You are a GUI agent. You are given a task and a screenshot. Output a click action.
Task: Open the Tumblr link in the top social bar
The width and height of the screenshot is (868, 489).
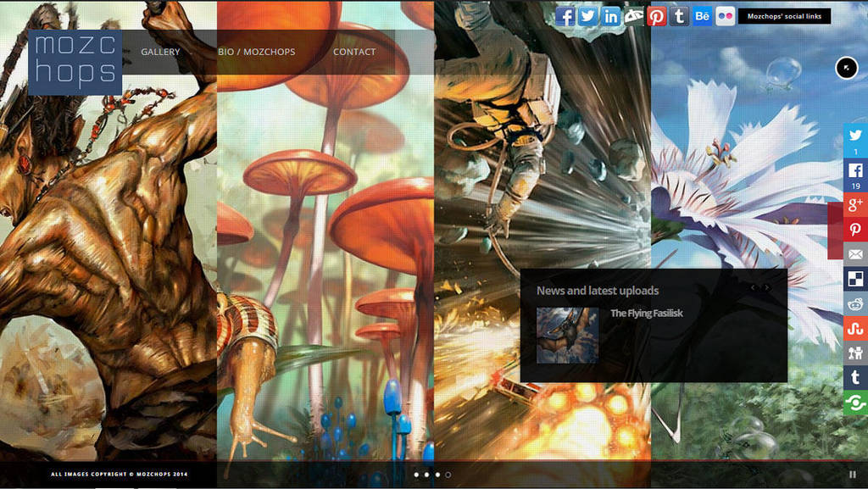(679, 16)
